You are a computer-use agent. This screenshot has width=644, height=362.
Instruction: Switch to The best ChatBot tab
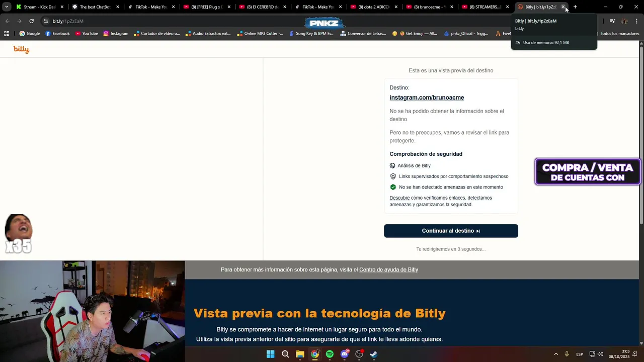[95, 7]
